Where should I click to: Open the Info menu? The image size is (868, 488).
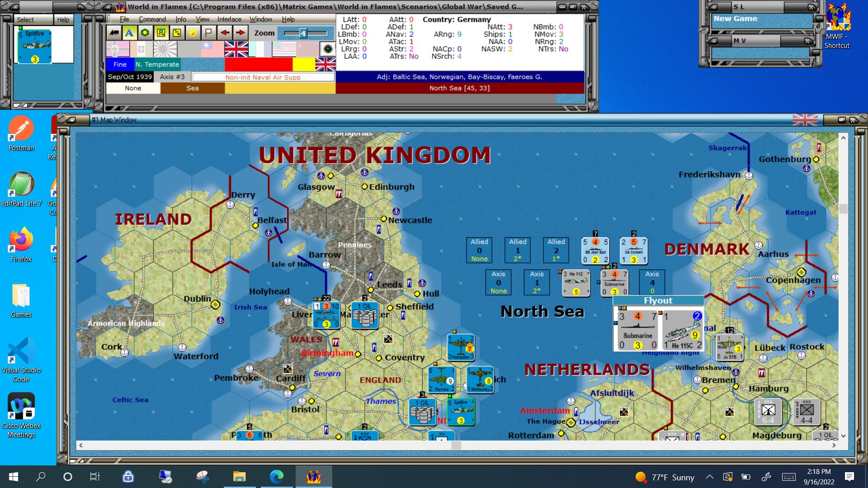click(x=181, y=19)
